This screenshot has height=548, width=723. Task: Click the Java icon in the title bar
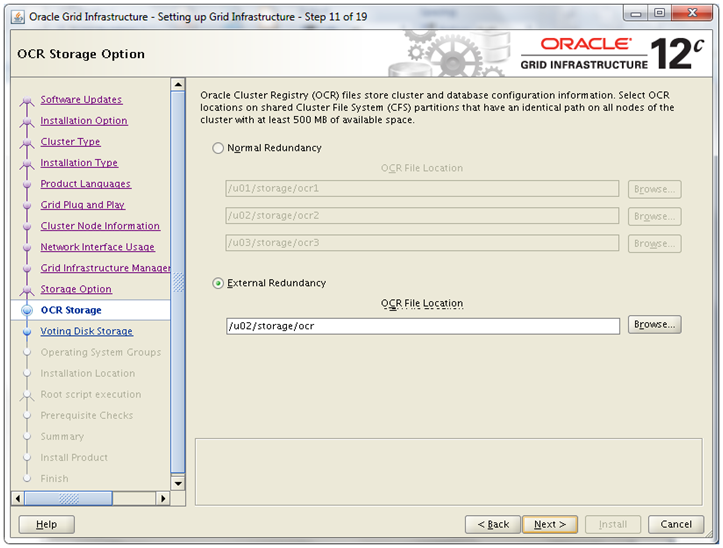(18, 17)
